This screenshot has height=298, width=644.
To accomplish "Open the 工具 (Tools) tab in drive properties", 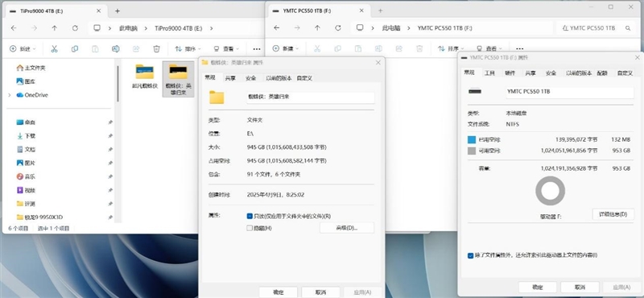I will (x=489, y=73).
